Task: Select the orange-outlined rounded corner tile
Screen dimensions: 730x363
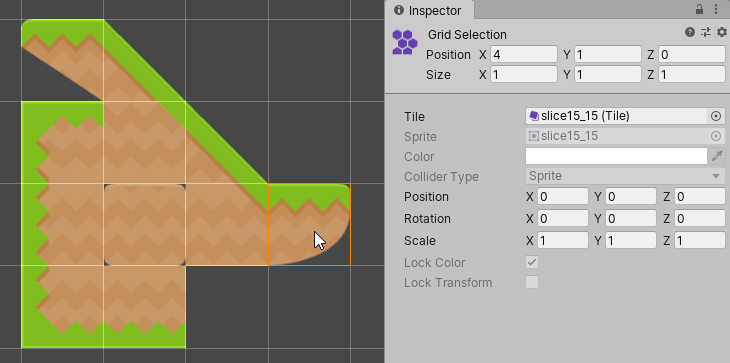Action: coord(309,224)
